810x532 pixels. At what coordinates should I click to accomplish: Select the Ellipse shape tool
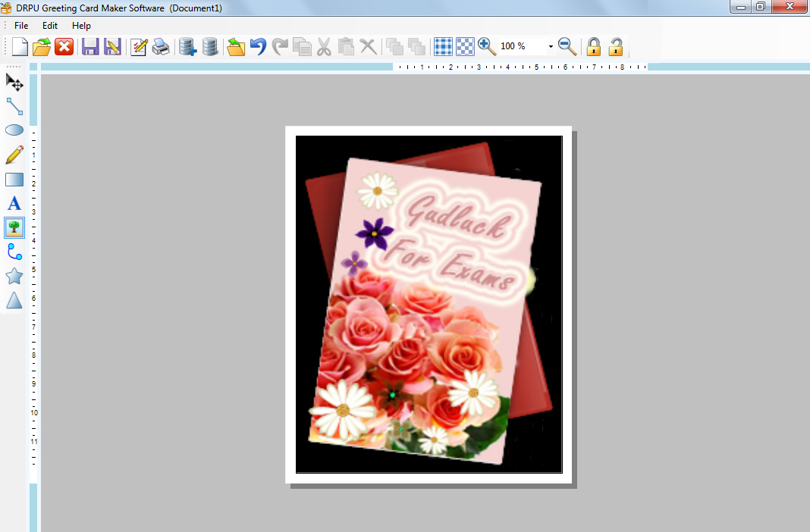tap(14, 130)
